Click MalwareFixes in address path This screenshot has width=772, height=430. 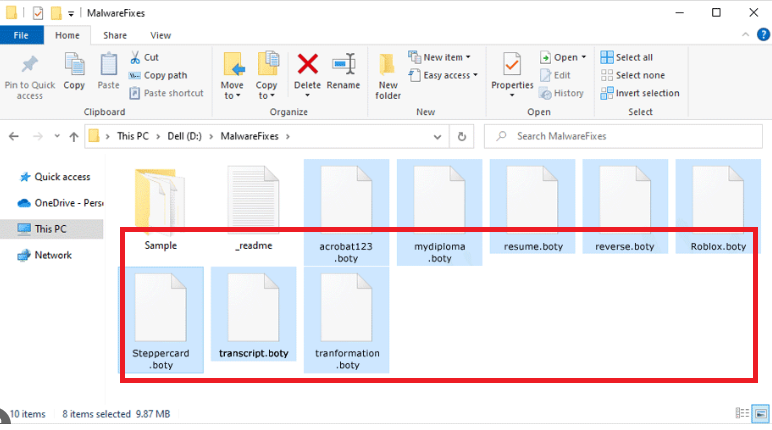[250, 136]
